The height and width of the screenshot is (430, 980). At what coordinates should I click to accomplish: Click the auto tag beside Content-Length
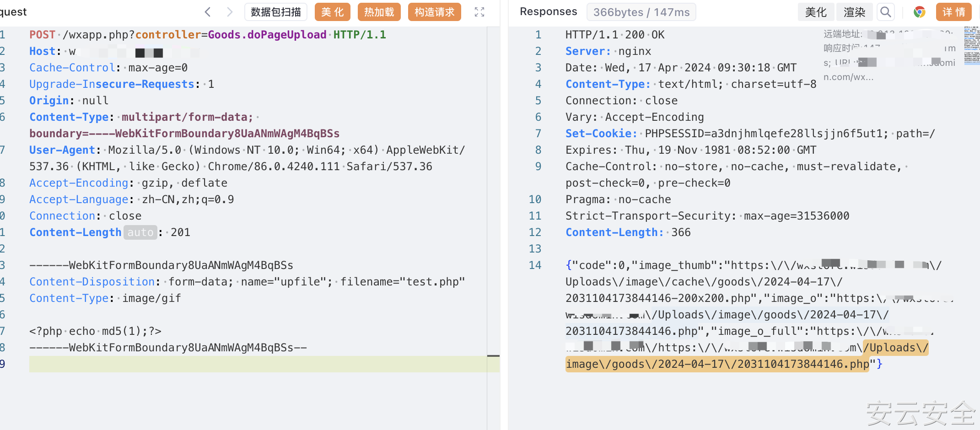[140, 232]
